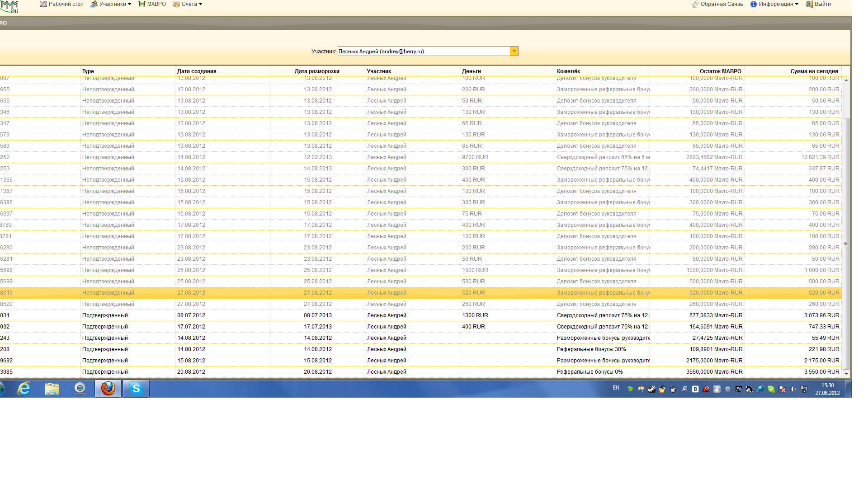Screen dimensions: 868x488
Task: Sort by Дата разморозки column header
Action: (317, 71)
